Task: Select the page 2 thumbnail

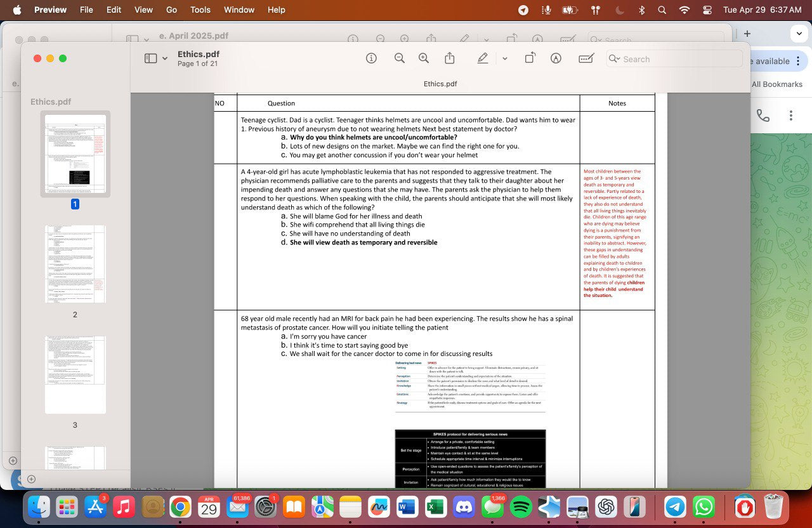Action: pyautogui.click(x=75, y=264)
